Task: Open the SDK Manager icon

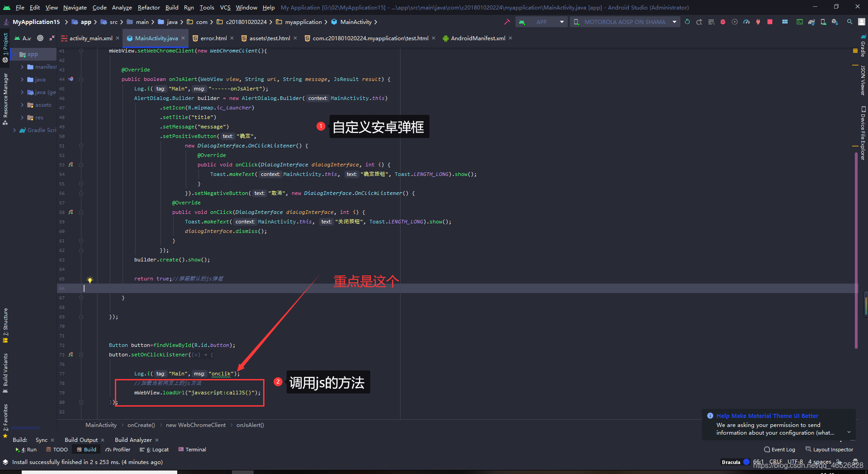Action: [x=835, y=22]
